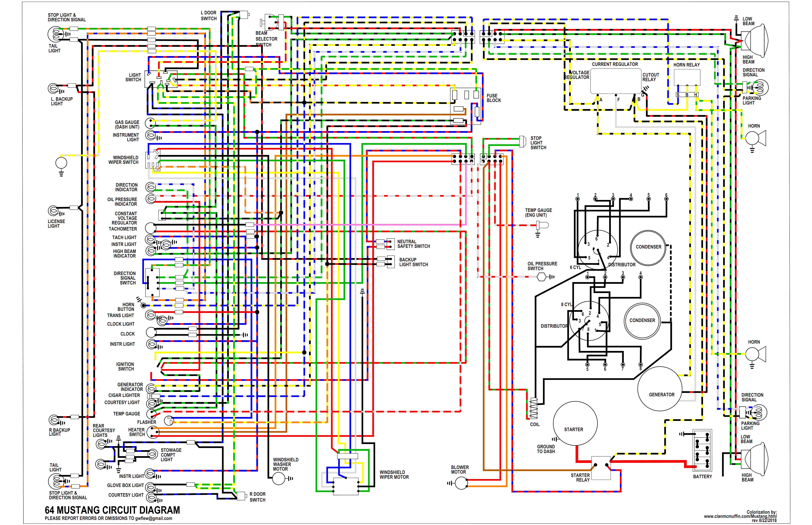Click the 'CLOCK LIGHT' label
The height and width of the screenshot is (525, 812).
coord(121,324)
